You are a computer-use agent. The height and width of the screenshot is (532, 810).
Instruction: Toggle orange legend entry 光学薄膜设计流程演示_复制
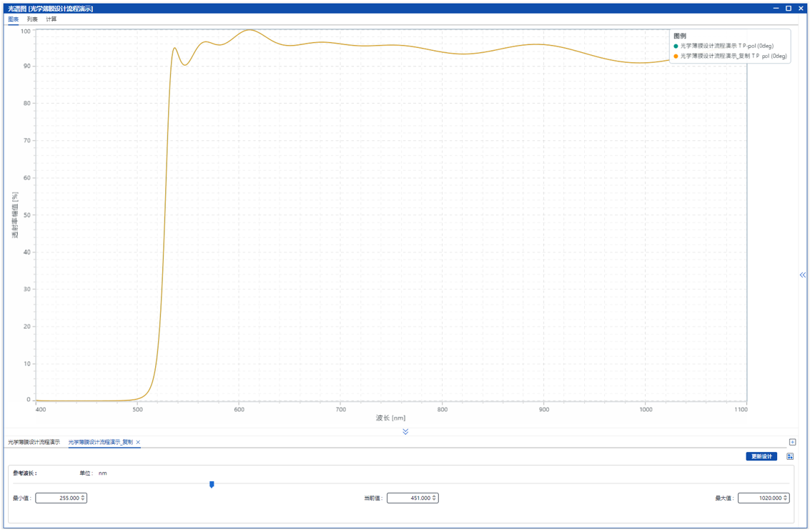click(x=733, y=56)
